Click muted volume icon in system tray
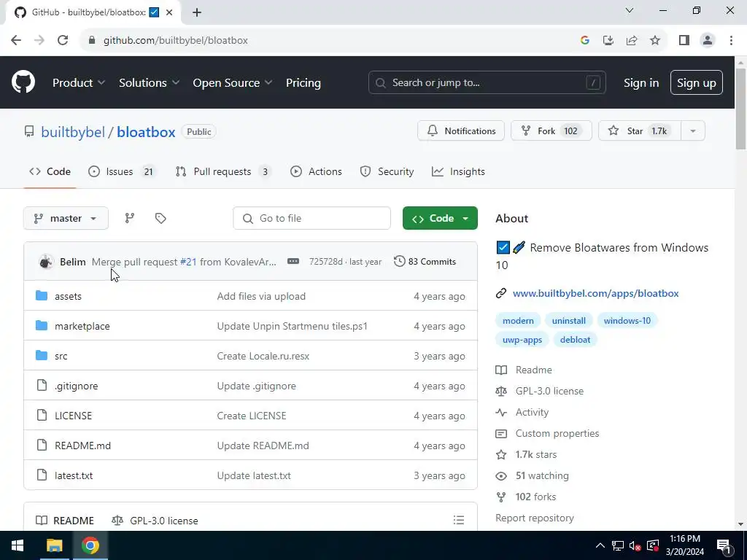This screenshot has height=560, width=747. (635, 545)
